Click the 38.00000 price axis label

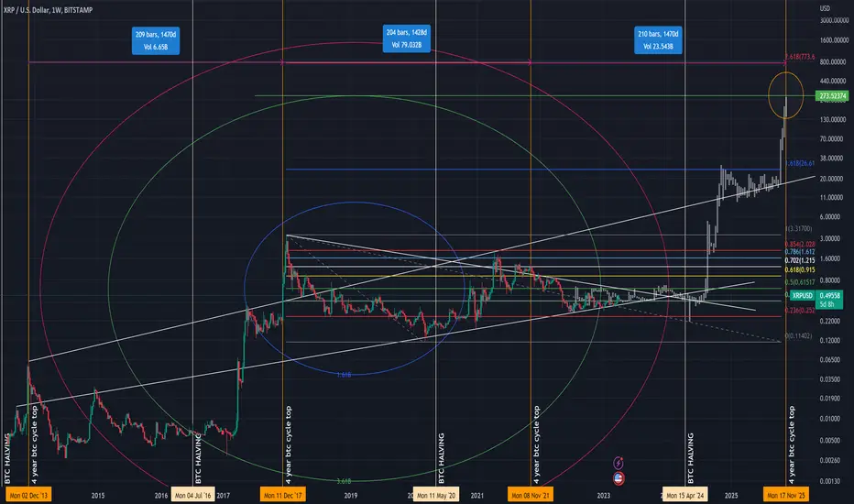coord(833,159)
